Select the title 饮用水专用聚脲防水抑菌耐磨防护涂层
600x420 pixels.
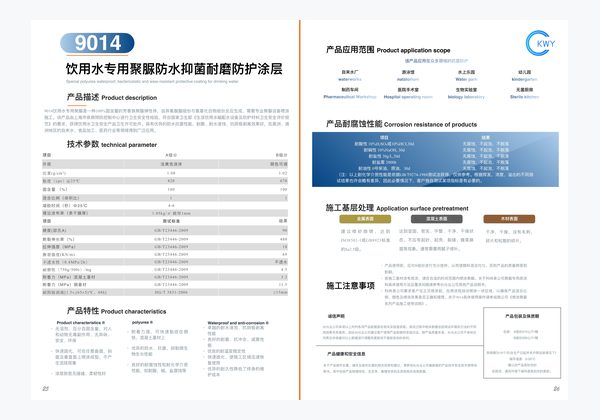[174, 69]
